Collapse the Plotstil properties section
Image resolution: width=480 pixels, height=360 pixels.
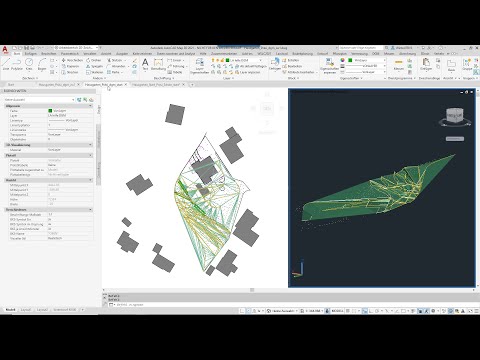(90, 155)
